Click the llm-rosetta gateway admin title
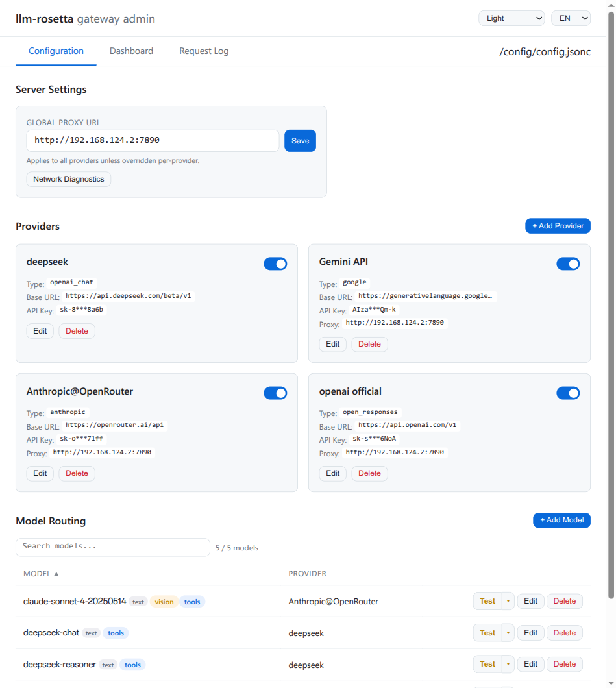This screenshot has height=688, width=616. click(85, 19)
